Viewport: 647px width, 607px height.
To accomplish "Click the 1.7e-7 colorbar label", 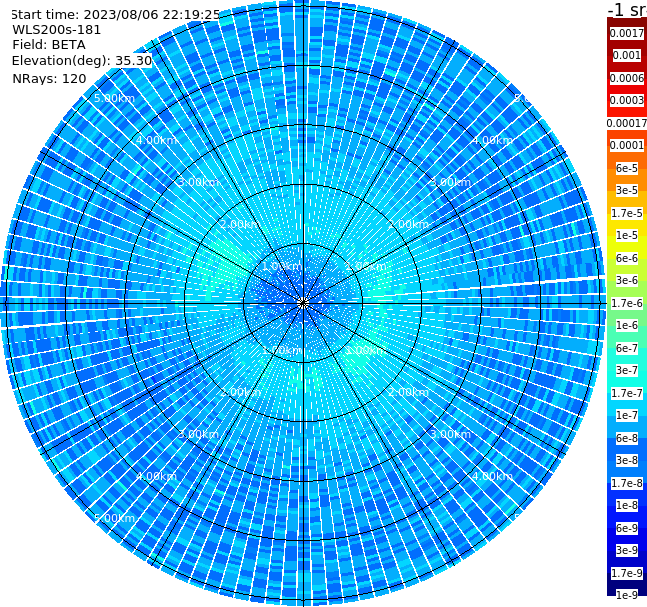I will [x=627, y=393].
